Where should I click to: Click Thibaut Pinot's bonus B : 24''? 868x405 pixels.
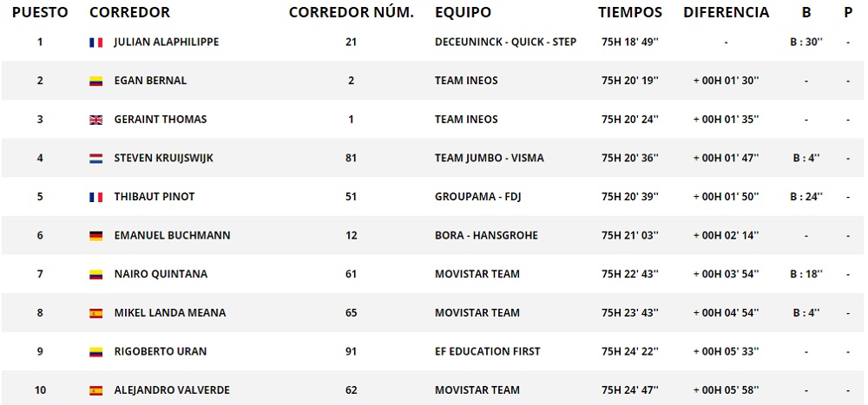806,197
